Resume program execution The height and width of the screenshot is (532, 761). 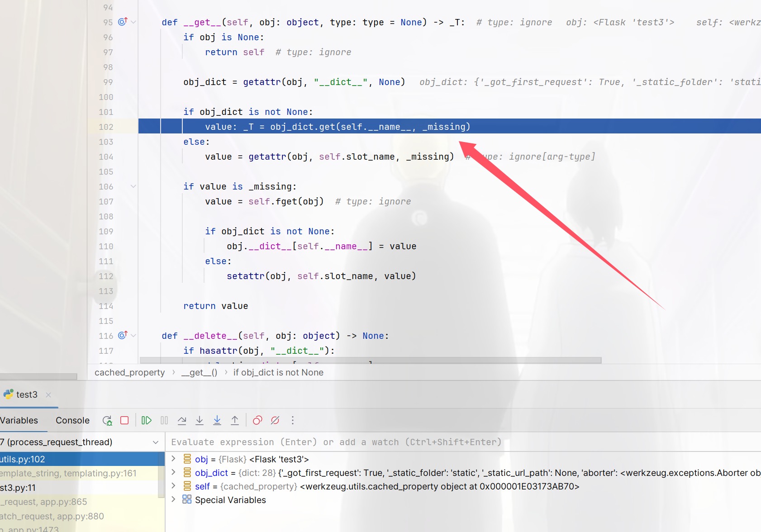(146, 421)
